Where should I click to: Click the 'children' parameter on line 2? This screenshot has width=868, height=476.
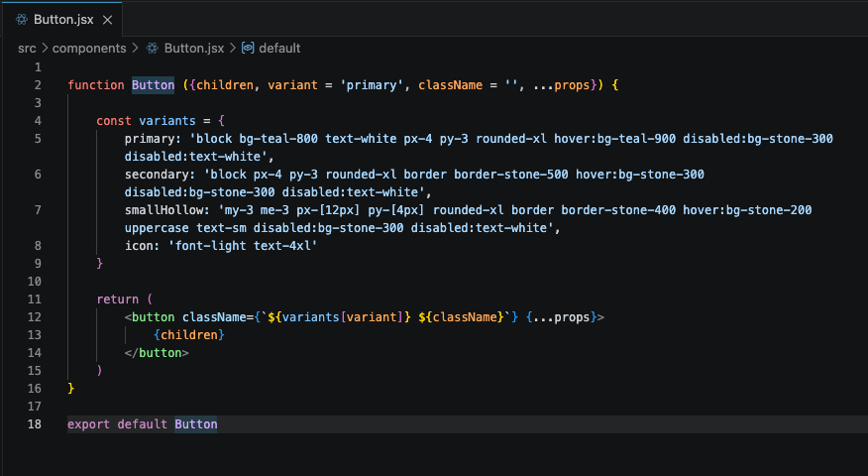[x=225, y=85]
